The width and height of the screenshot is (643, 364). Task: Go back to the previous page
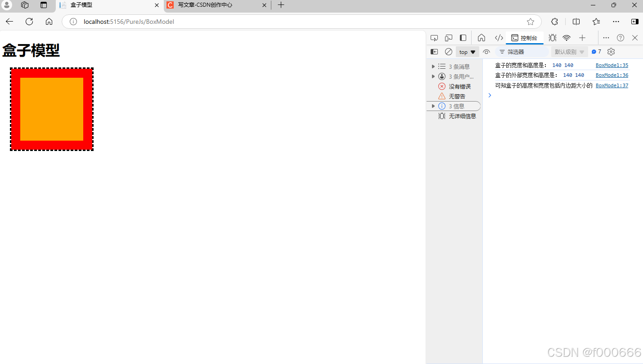point(9,22)
